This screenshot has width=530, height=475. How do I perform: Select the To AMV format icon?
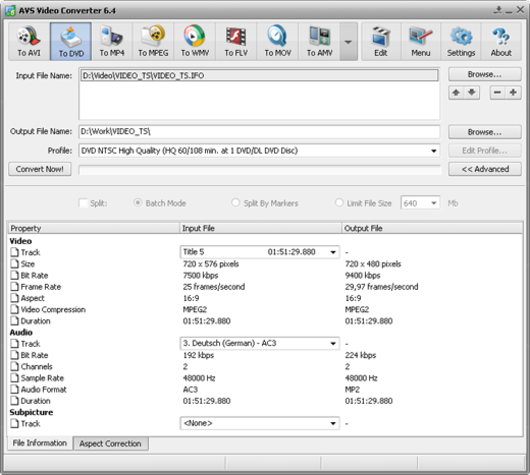point(319,42)
